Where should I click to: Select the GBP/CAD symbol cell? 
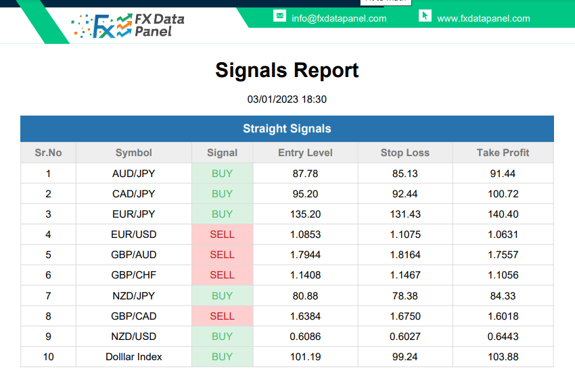pos(134,316)
